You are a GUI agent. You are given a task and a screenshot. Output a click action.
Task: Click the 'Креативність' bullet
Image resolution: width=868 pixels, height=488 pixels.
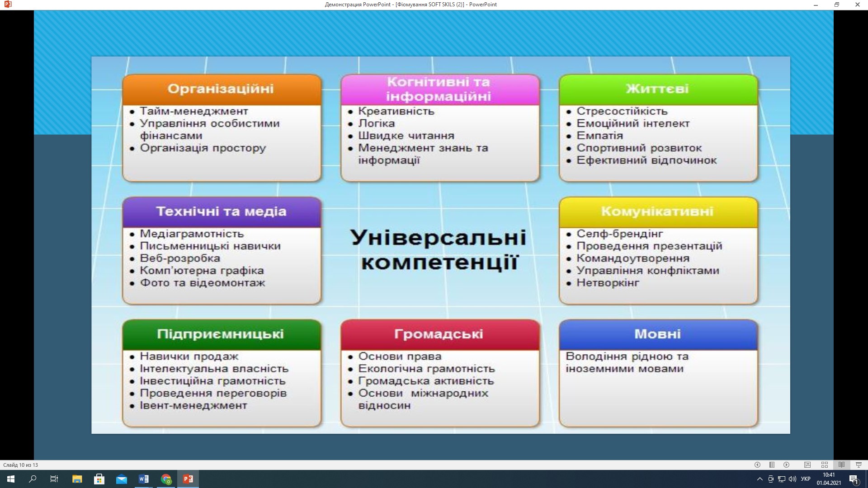click(396, 111)
